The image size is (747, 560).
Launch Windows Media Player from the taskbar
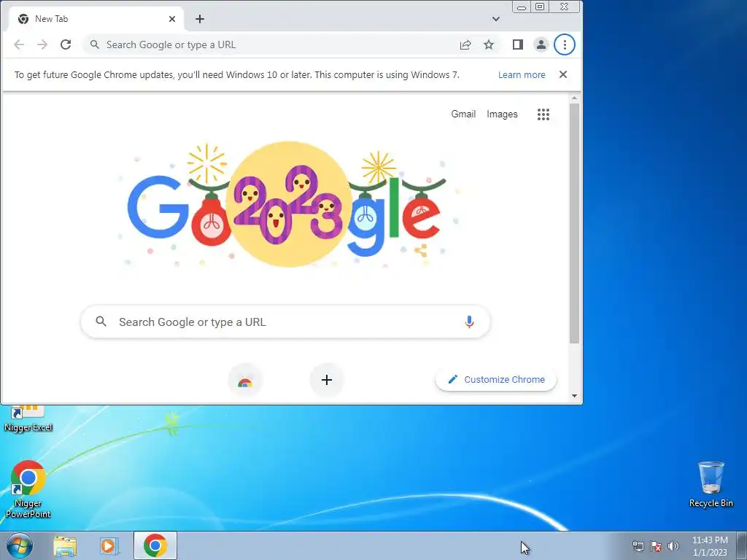click(x=109, y=546)
